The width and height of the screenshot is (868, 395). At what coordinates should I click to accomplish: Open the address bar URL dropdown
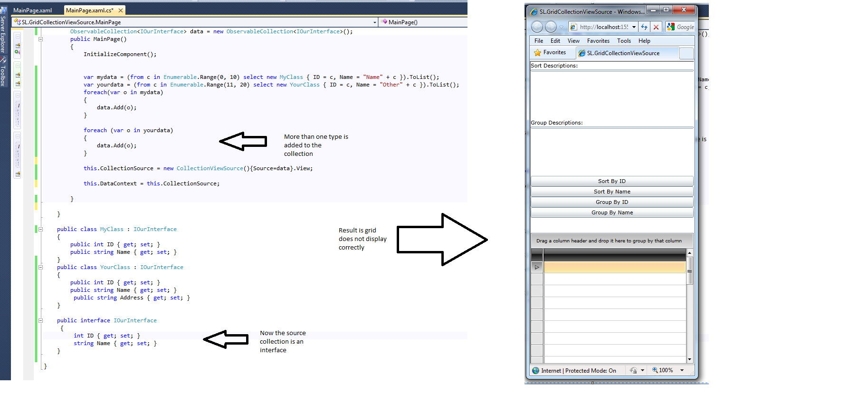(x=634, y=27)
